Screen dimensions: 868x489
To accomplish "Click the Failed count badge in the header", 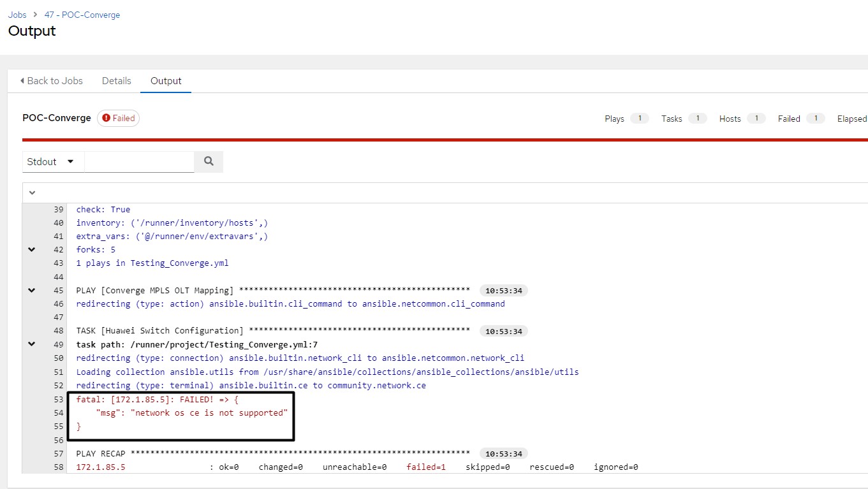I will (x=816, y=119).
